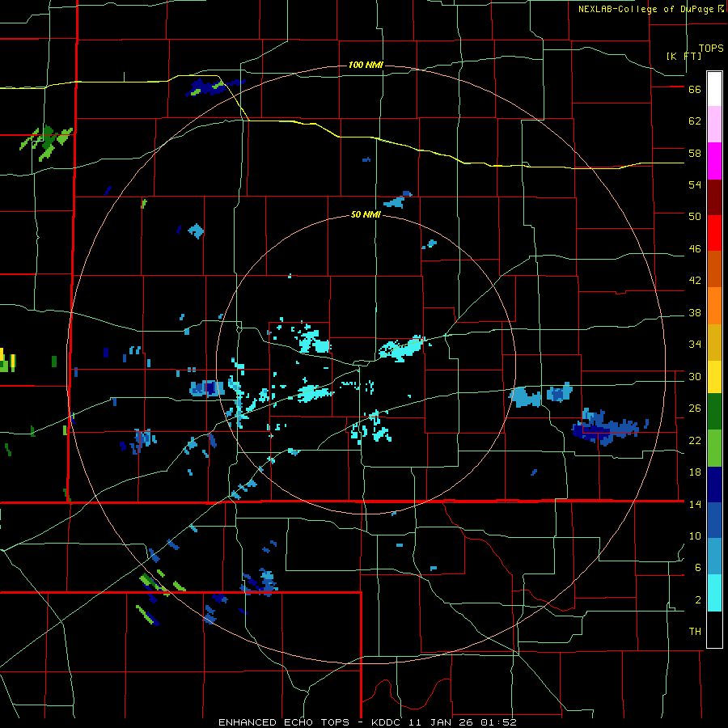Click the "58" legend value
This screenshot has width=728, height=728.
click(x=695, y=153)
